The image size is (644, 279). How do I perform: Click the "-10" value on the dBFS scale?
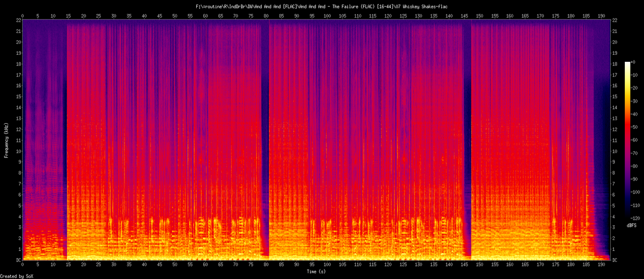(x=634, y=75)
